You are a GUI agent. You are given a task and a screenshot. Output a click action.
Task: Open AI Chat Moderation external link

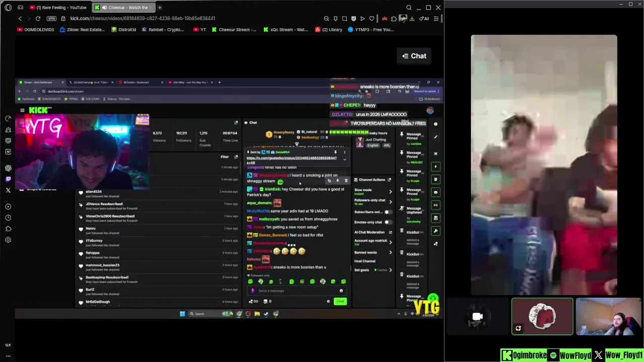click(x=390, y=232)
